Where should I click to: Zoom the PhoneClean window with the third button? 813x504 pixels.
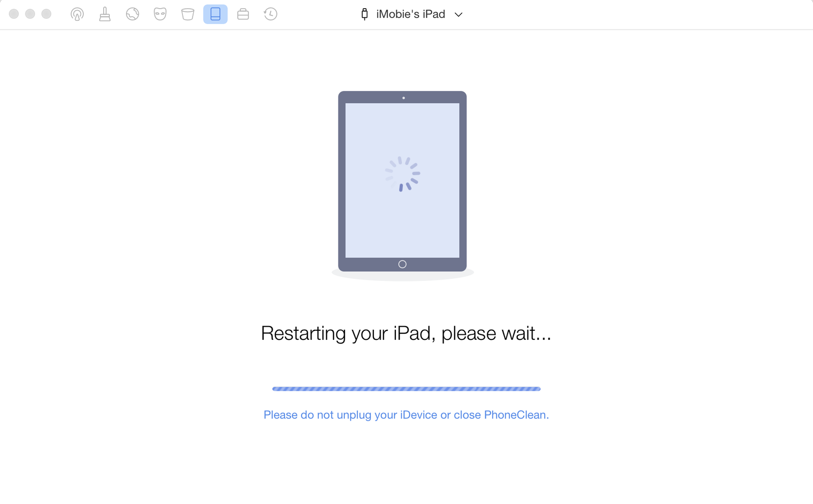point(46,14)
